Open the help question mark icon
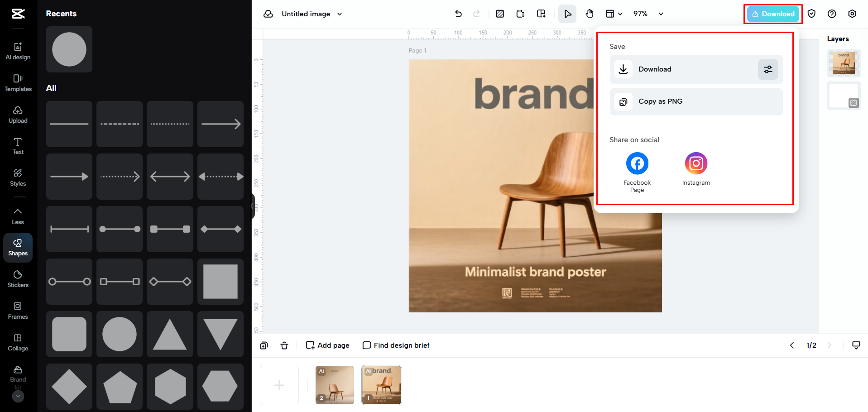Image resolution: width=868 pixels, height=412 pixels. pos(832,14)
